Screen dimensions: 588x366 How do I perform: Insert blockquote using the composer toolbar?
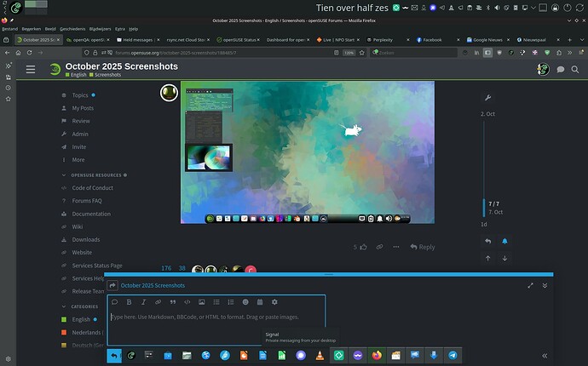click(x=172, y=302)
